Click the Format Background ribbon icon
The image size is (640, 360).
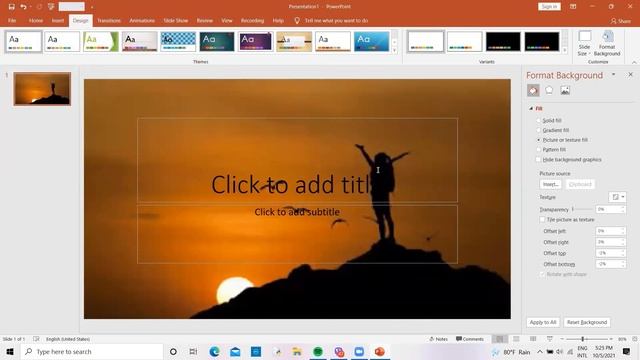point(607,43)
